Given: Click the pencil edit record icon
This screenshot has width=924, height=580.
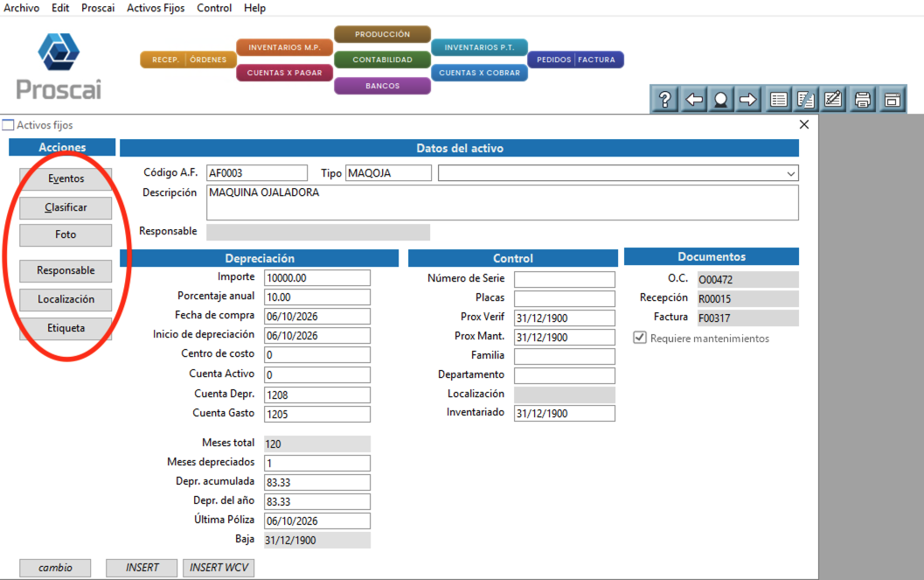Looking at the screenshot, I should pyautogui.click(x=833, y=100).
